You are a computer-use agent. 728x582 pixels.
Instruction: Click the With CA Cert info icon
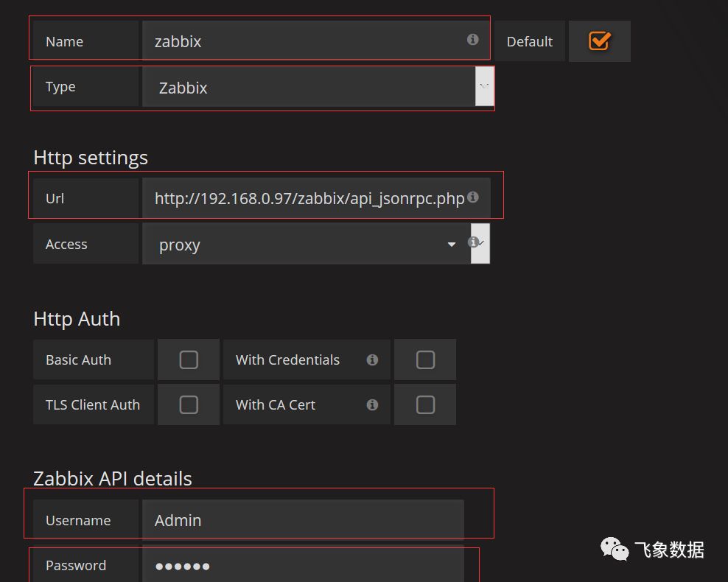point(372,404)
